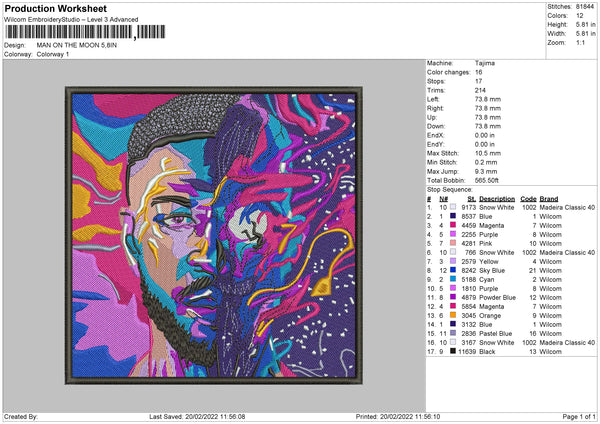
Task: Click the Colors value '12'
Action: point(579,16)
